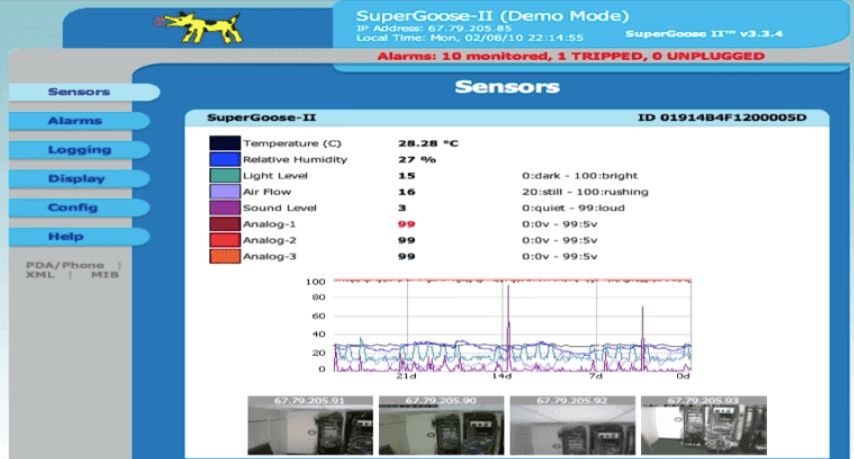Click the Relative Humidity label
Image resolution: width=854 pixels, height=459 pixels.
pos(295,160)
